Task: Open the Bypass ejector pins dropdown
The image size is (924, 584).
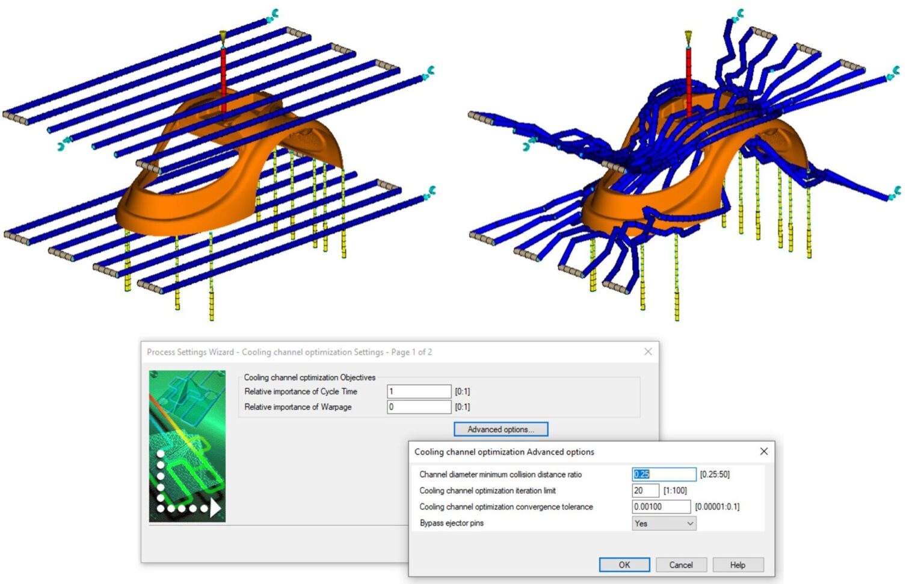Action: coord(689,523)
